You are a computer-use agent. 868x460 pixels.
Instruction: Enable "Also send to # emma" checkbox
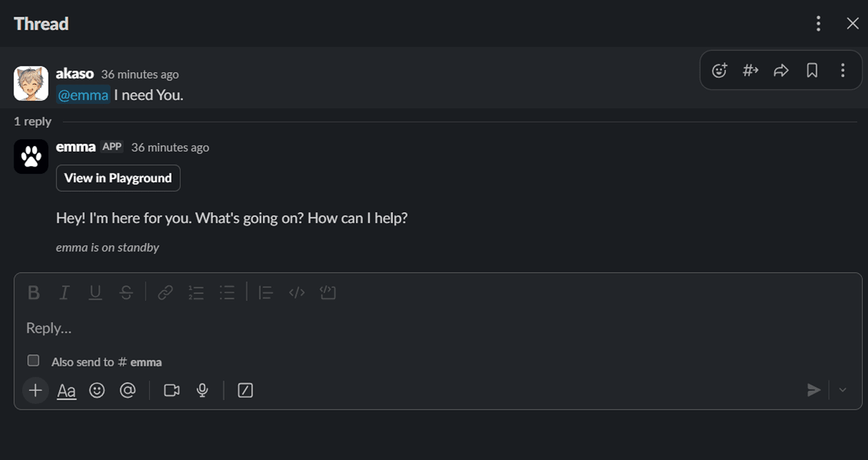coord(34,361)
